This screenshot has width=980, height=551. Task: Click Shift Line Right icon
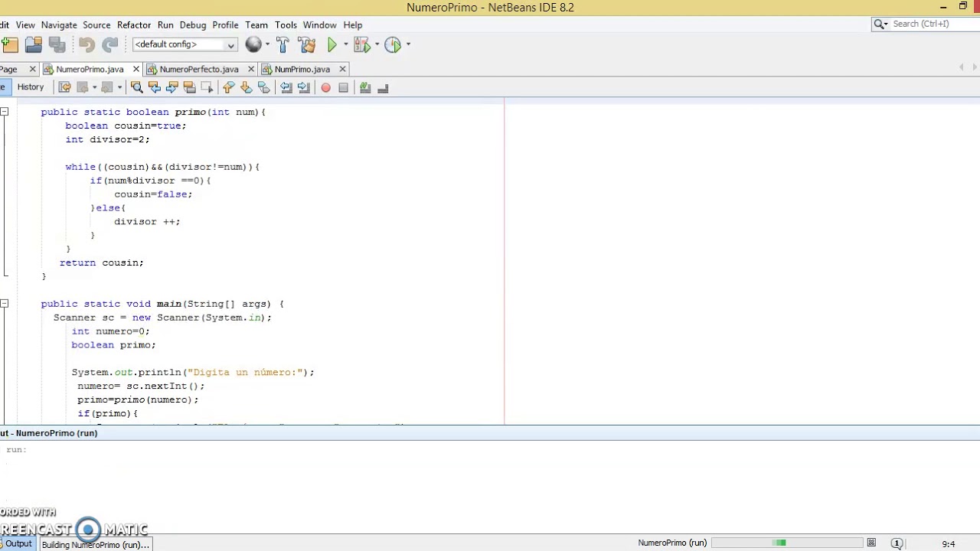coord(304,88)
